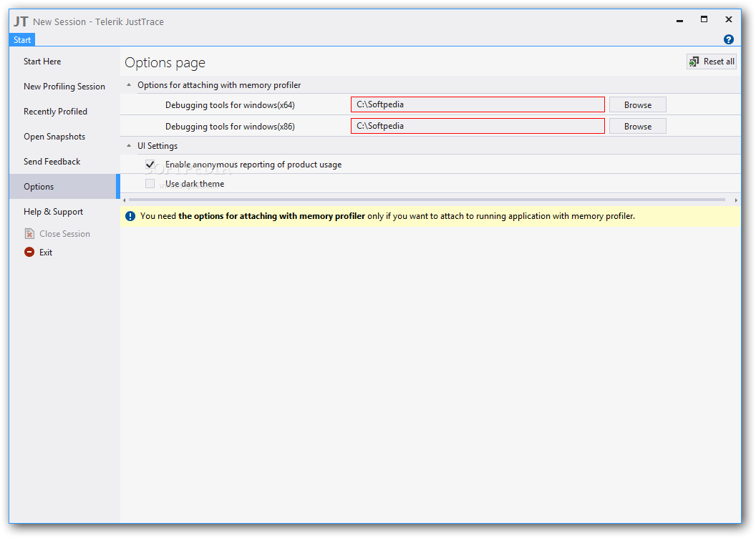Click the horizontal scrollbar track
This screenshot has width=756, height=538.
pos(427,200)
